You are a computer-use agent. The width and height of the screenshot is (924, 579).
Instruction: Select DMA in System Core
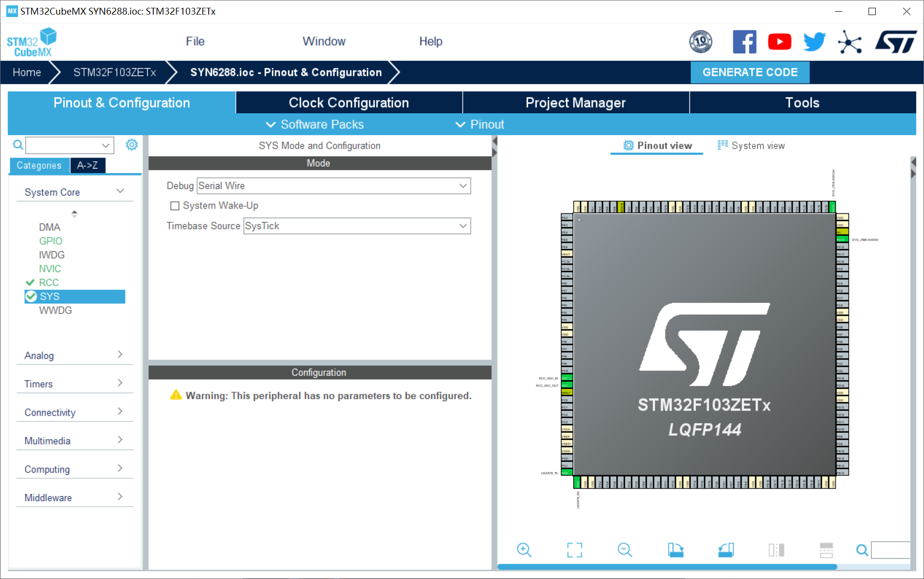click(50, 227)
